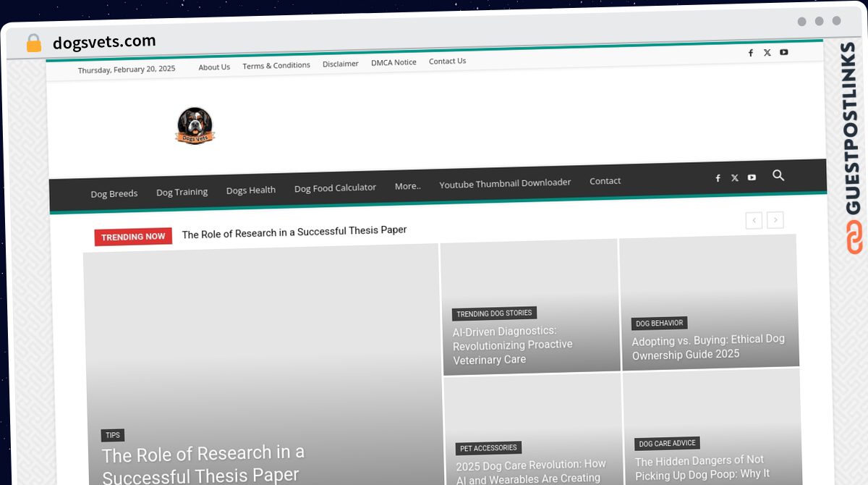Viewport: 868px width, 485px height.
Task: Open Youtube Thumbnail Downloader page
Action: (x=505, y=184)
